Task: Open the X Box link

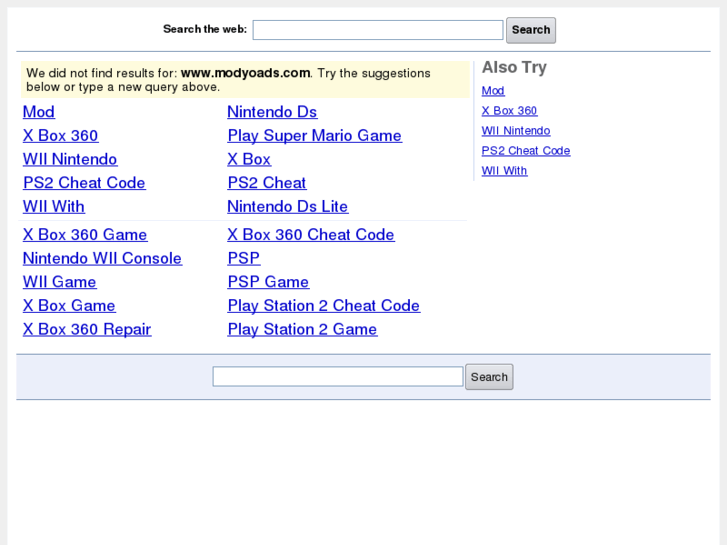Action: point(249,159)
